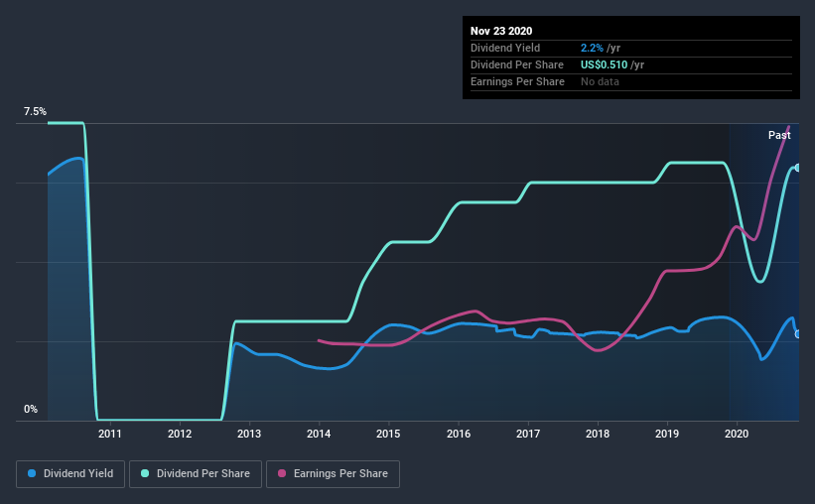Image resolution: width=815 pixels, height=504 pixels.
Task: Hide the Earnings Per Share series
Action: (334, 474)
